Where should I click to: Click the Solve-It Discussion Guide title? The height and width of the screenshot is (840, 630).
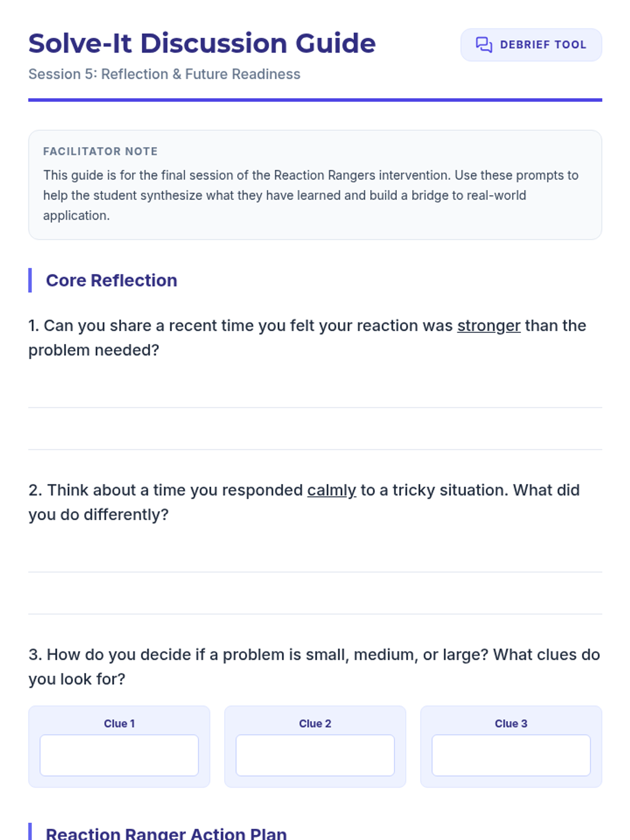(202, 43)
